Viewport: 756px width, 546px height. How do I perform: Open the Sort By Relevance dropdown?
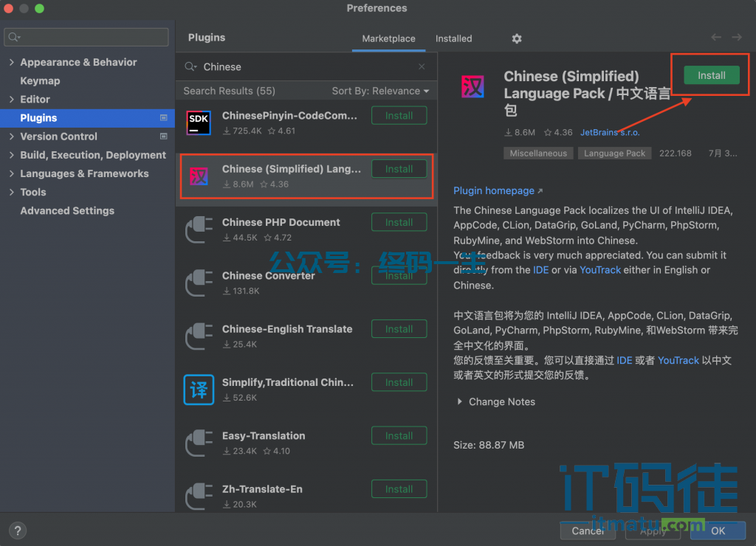tap(380, 91)
